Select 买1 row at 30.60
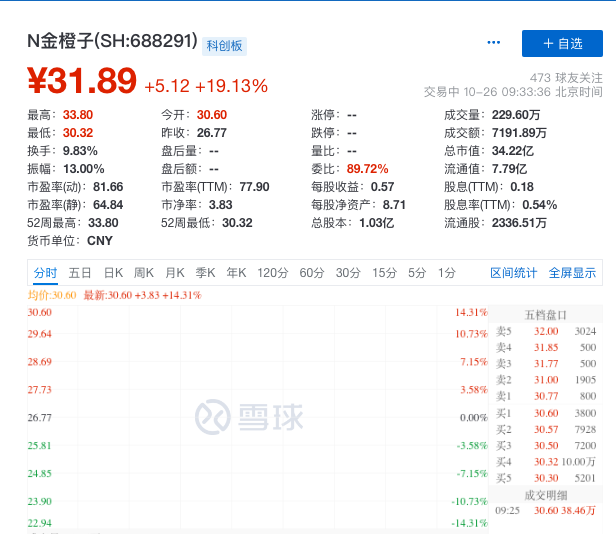Viewport: 616px width, 534px height. point(546,413)
